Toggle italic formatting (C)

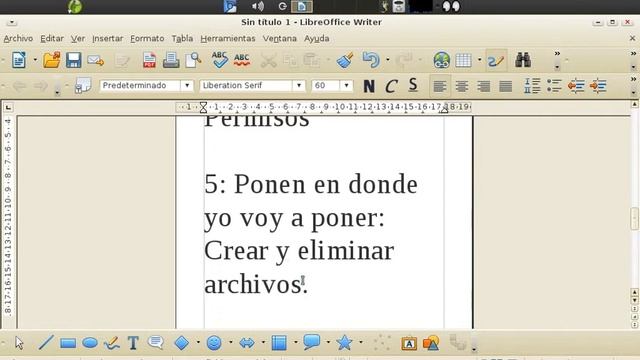point(391,86)
